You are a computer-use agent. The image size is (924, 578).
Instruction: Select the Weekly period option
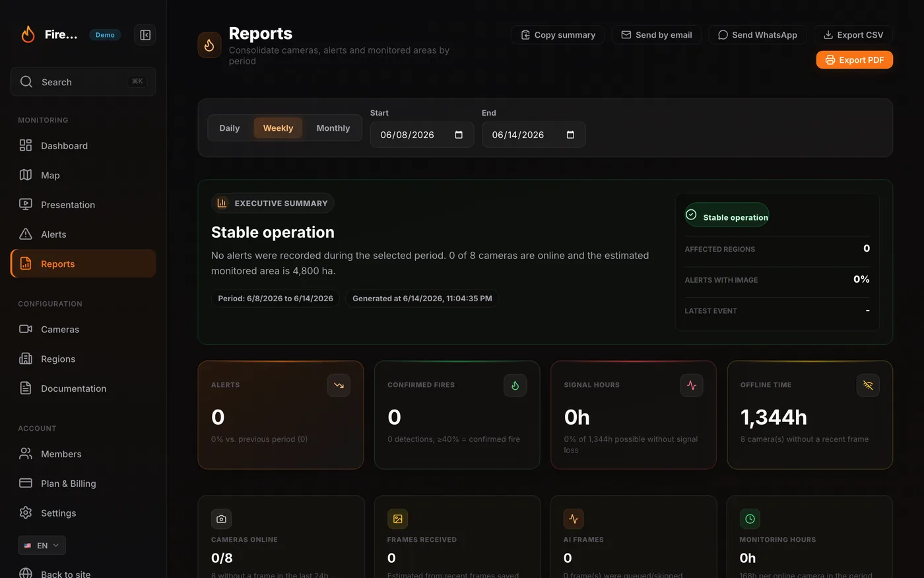pyautogui.click(x=278, y=128)
